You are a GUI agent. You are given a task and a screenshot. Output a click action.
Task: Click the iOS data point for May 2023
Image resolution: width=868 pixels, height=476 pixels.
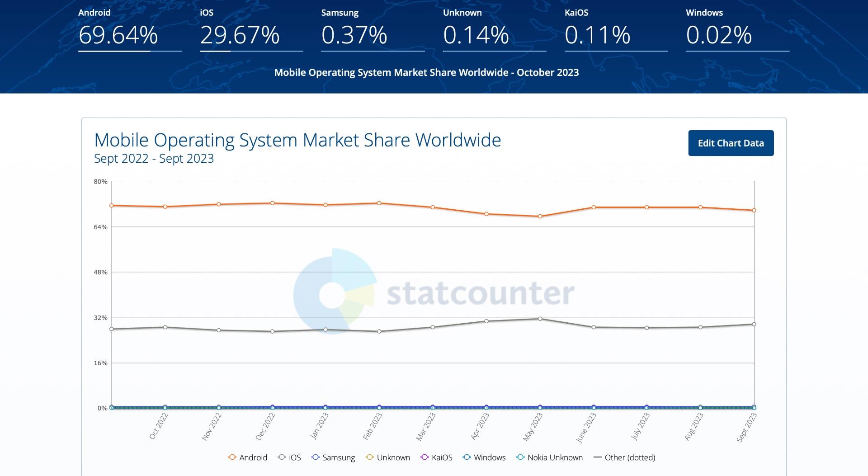coord(540,319)
